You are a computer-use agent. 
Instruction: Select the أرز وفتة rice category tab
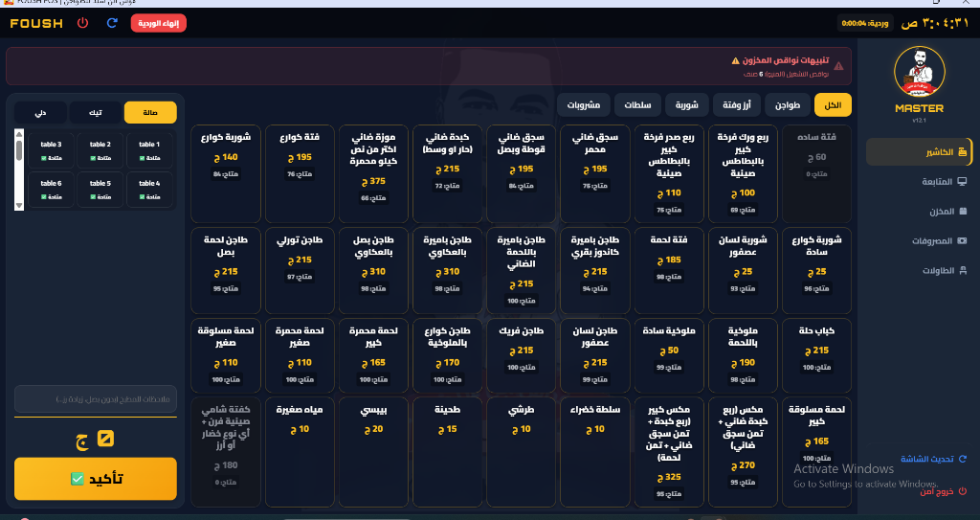pyautogui.click(x=737, y=105)
